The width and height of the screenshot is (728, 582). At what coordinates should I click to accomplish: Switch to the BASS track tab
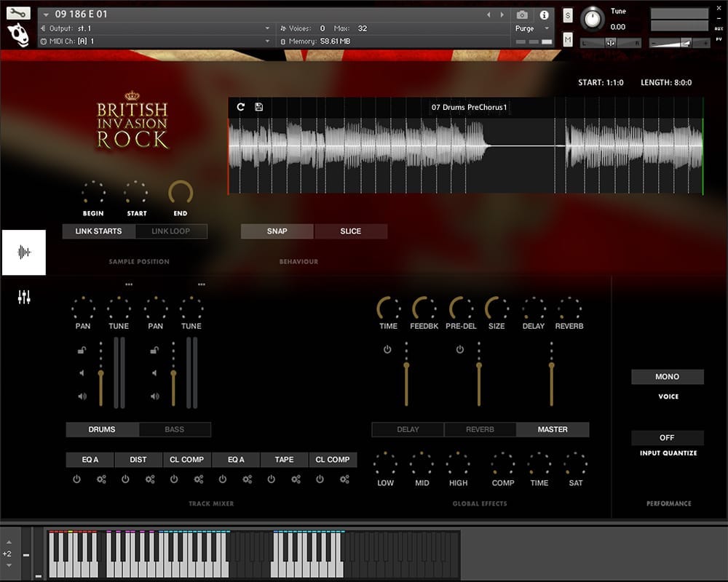pyautogui.click(x=175, y=429)
